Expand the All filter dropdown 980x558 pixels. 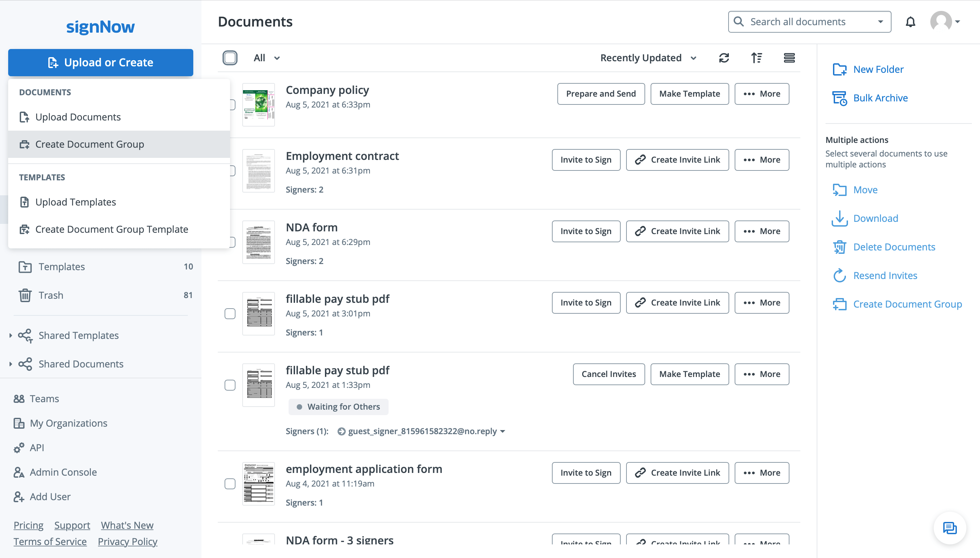[x=266, y=58]
